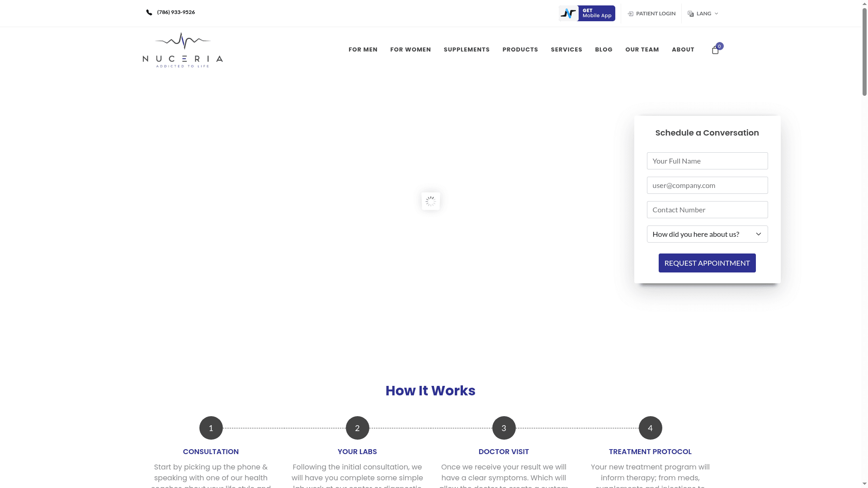The height and width of the screenshot is (488, 868).
Task: Click the Contact Number field
Action: pyautogui.click(x=707, y=210)
